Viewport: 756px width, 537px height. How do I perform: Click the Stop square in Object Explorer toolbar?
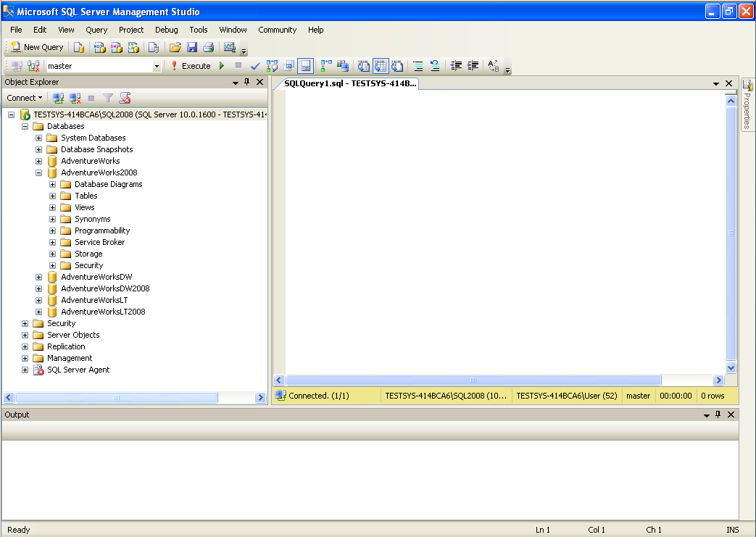point(91,99)
